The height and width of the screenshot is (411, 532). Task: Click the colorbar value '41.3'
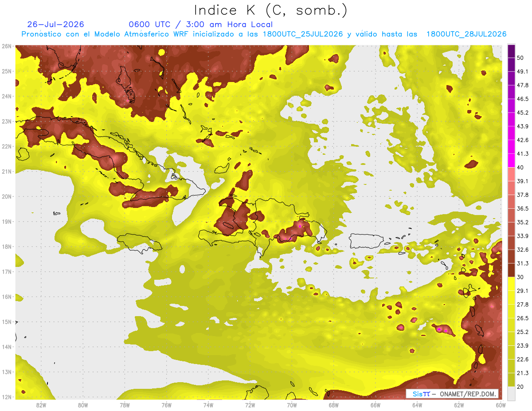(x=523, y=154)
